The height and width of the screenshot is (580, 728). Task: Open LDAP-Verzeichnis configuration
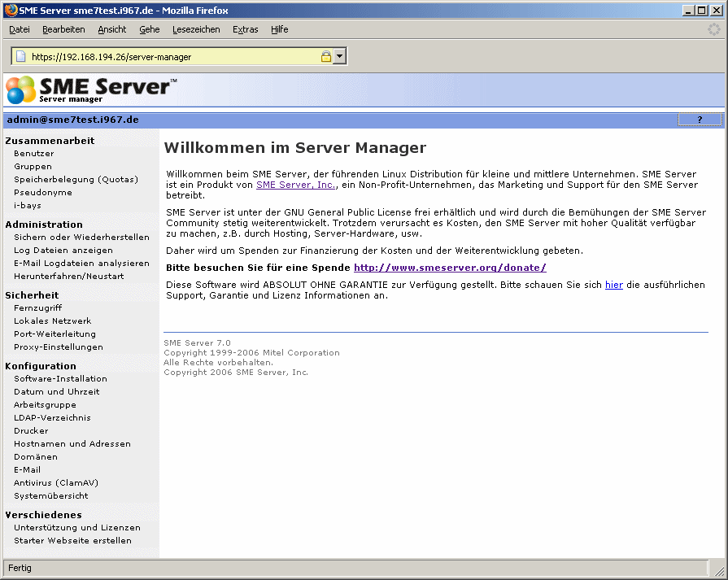(52, 417)
